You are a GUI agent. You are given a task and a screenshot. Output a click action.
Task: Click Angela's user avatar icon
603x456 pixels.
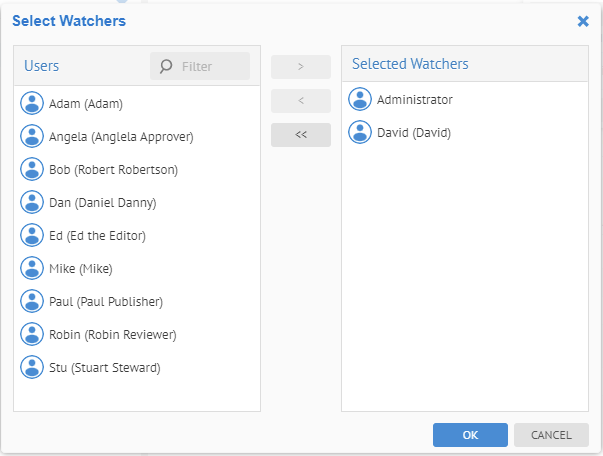[x=32, y=136]
